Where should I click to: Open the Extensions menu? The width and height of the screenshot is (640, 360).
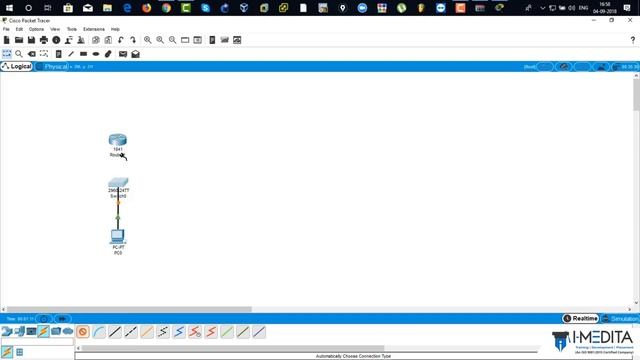[x=94, y=29]
